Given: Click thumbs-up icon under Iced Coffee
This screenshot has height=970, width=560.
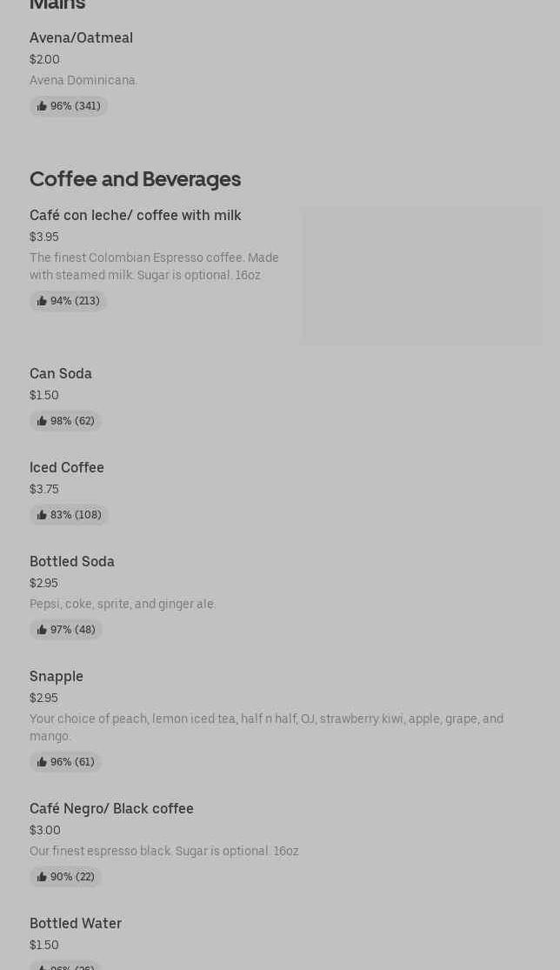Looking at the screenshot, I should [42, 515].
